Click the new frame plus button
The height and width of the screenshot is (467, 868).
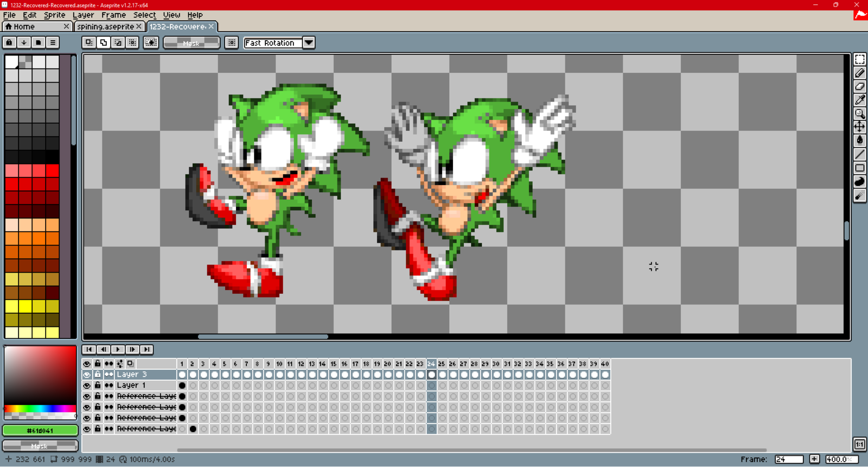point(814,459)
